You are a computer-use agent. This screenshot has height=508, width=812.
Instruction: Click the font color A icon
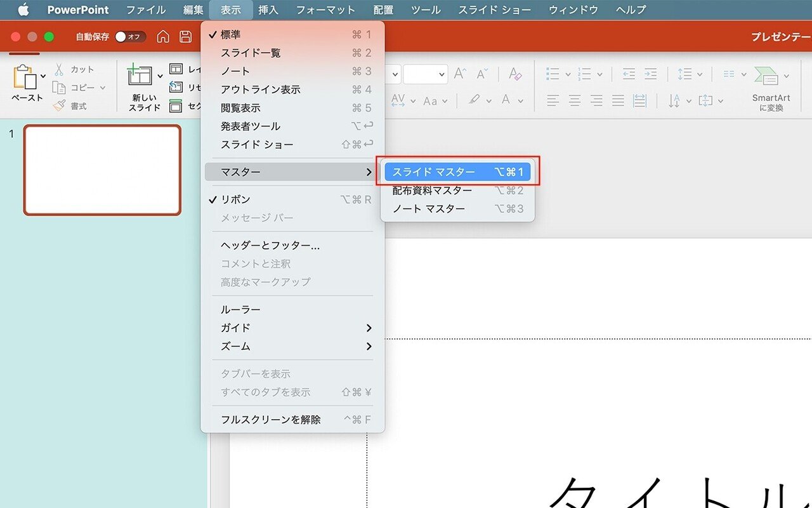click(506, 100)
